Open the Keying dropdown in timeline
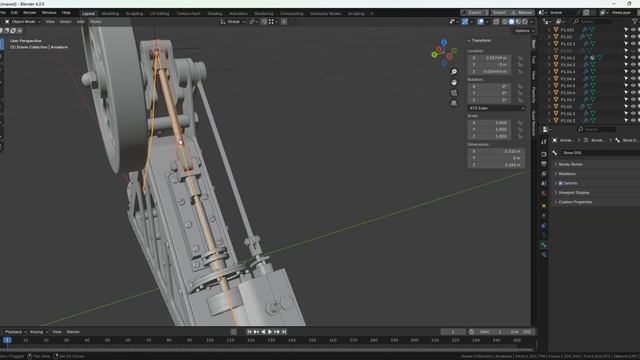Screen dimensions: 640x360 (x=38, y=332)
